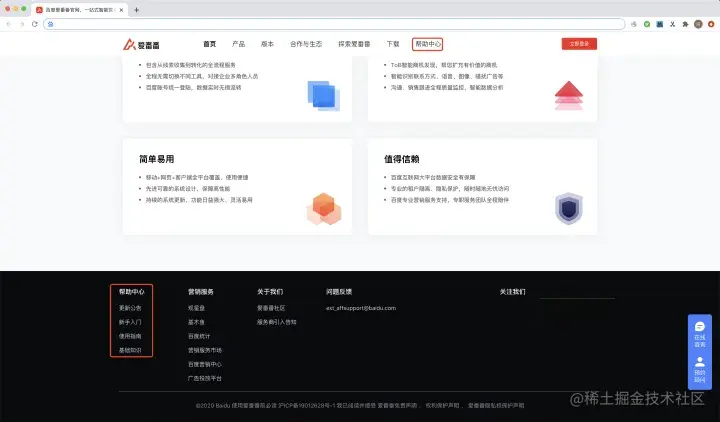The height and width of the screenshot is (422, 720).
Task: Open the 产品 navigation menu
Action: (238, 44)
